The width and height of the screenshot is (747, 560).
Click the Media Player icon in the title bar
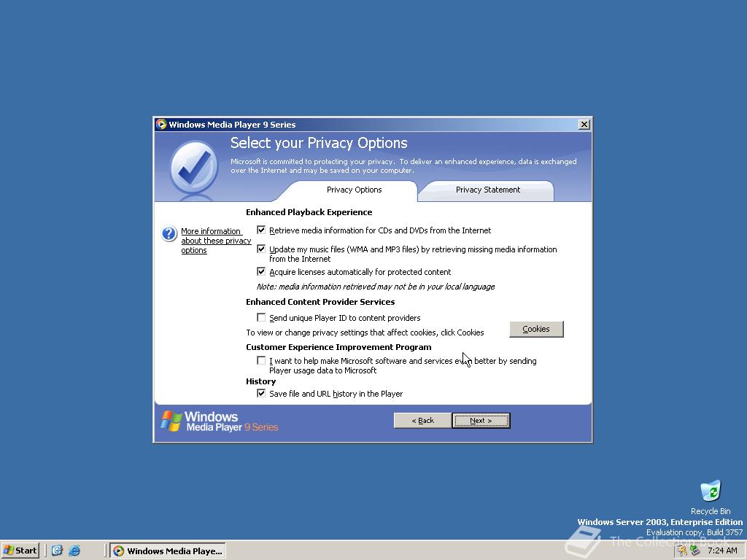pyautogui.click(x=161, y=124)
